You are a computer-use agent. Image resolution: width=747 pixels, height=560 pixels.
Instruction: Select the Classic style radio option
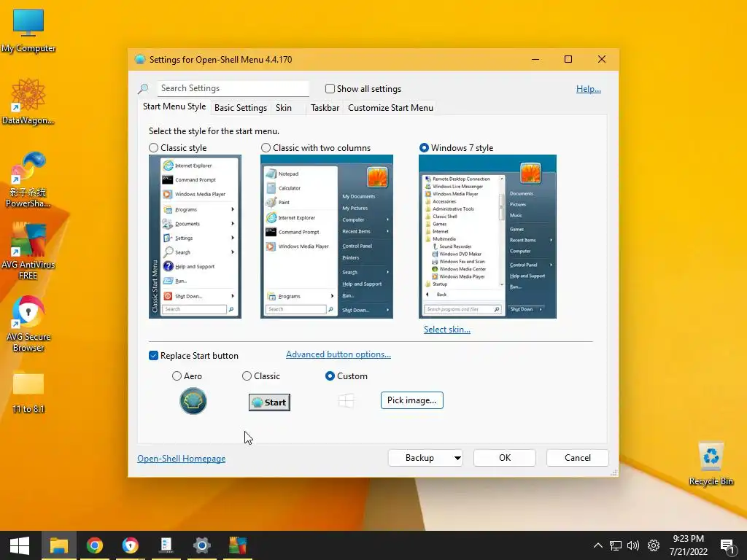(x=153, y=148)
